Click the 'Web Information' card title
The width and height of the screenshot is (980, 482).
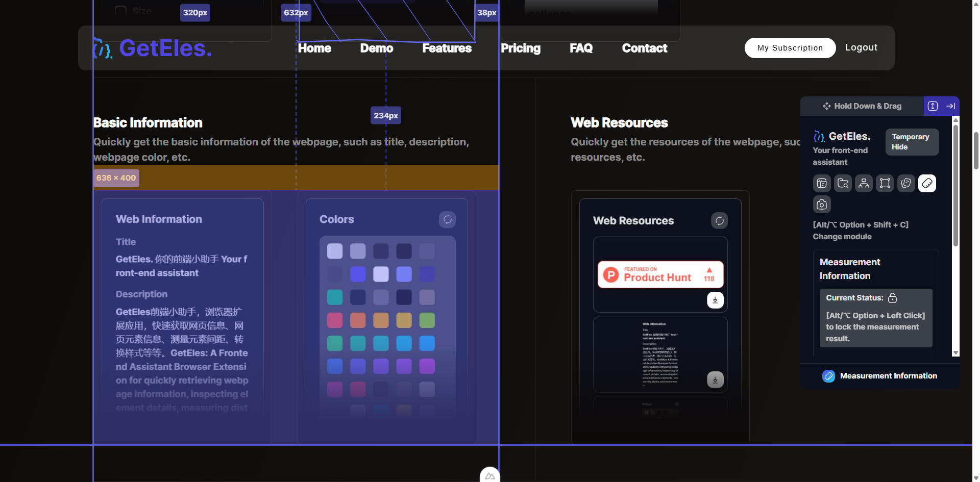[x=159, y=219]
